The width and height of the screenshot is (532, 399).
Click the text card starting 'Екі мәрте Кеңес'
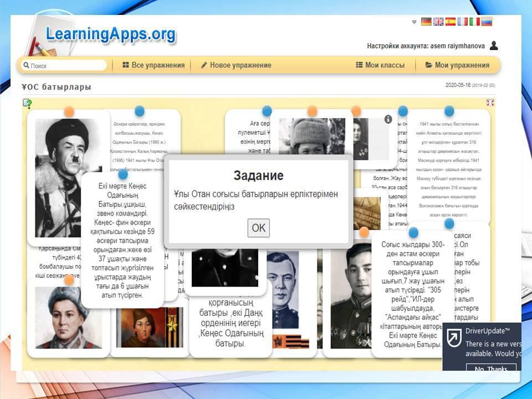coord(122,240)
